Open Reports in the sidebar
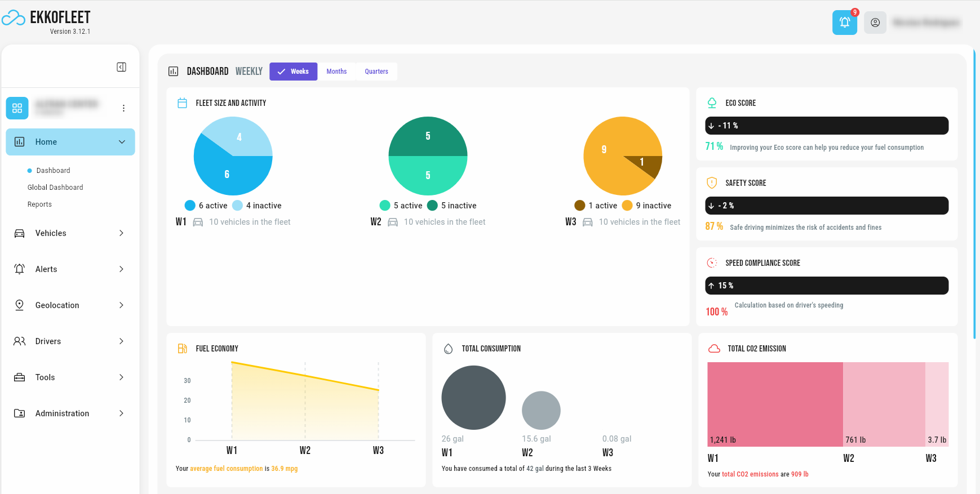980x494 pixels. [39, 204]
